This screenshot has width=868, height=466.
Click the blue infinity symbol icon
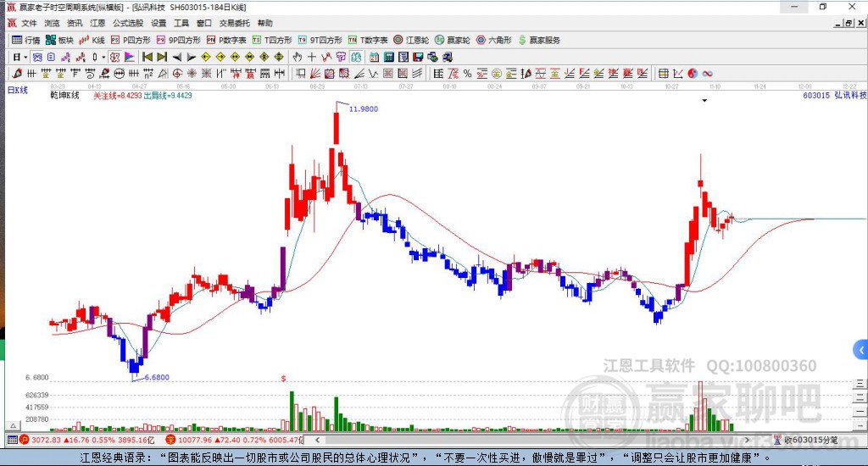tap(707, 74)
